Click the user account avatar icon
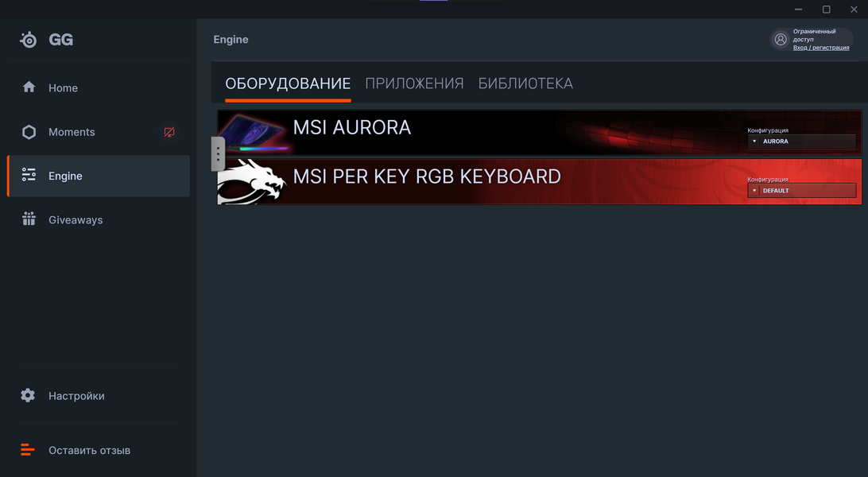 point(781,39)
